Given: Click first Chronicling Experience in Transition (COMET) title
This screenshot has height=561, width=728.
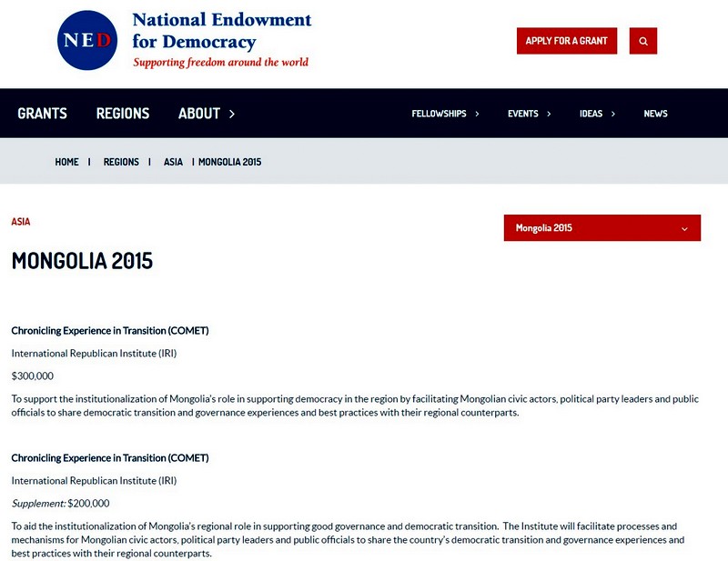Looking at the screenshot, I should click(x=110, y=331).
